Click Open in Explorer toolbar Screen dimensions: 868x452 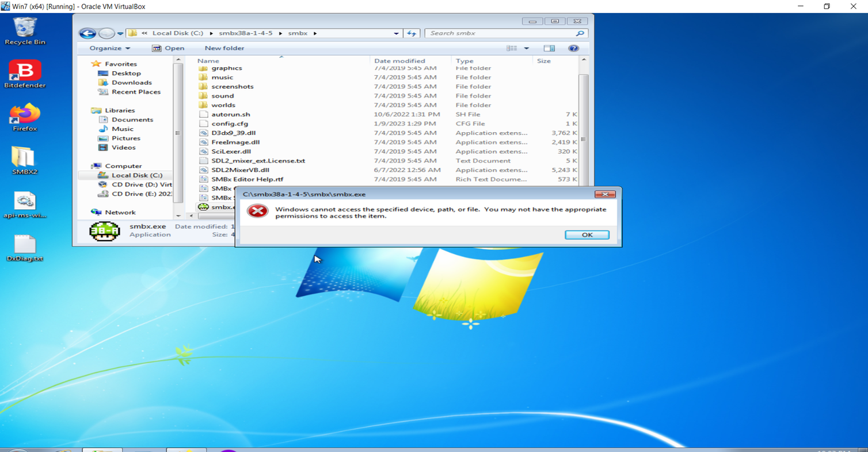click(168, 48)
